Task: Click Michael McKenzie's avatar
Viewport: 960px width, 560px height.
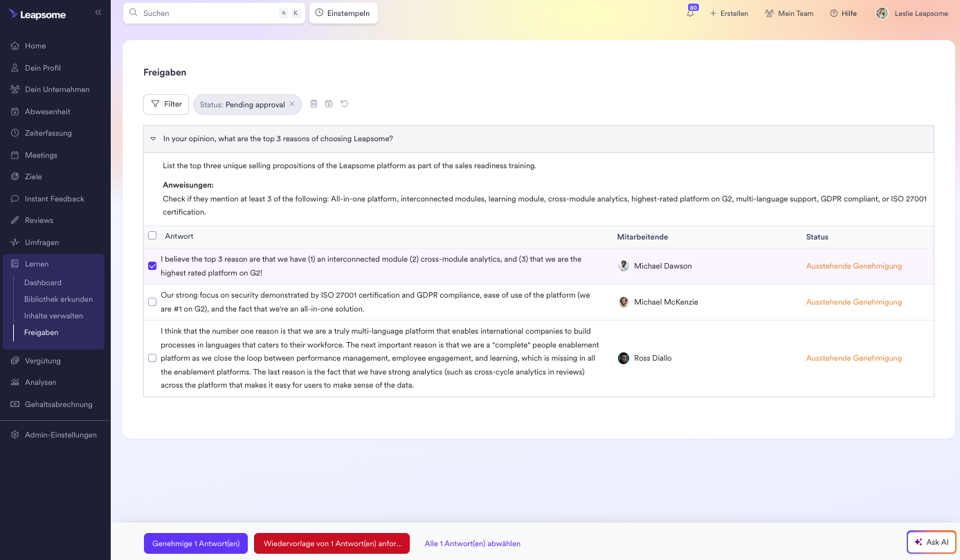Action: [624, 302]
